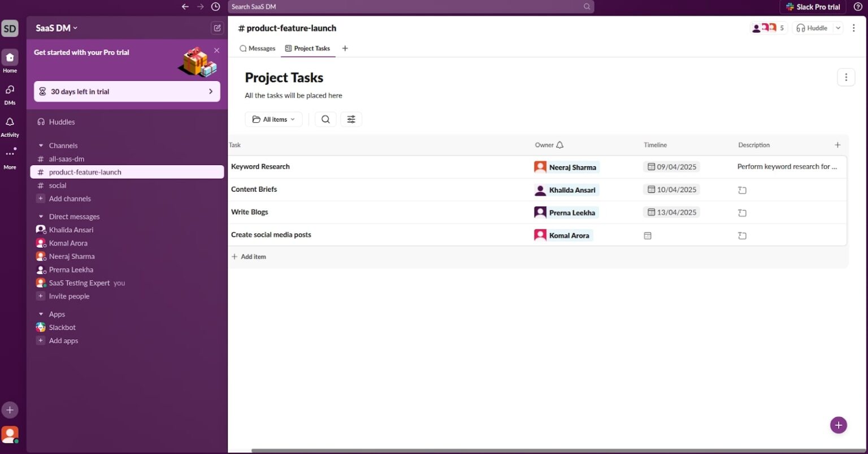
Task: Click Add item below the task list
Action: tap(249, 257)
